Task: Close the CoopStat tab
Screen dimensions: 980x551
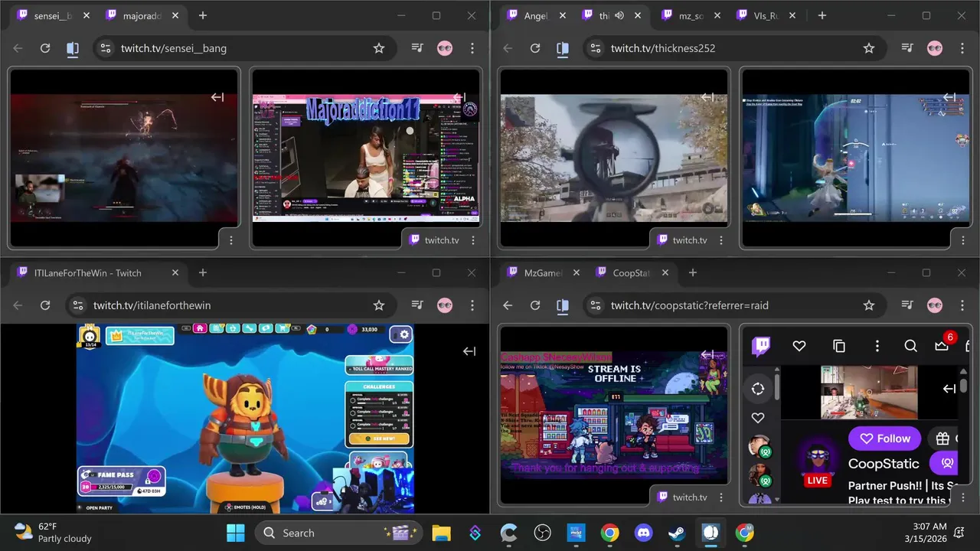Action: tap(665, 273)
